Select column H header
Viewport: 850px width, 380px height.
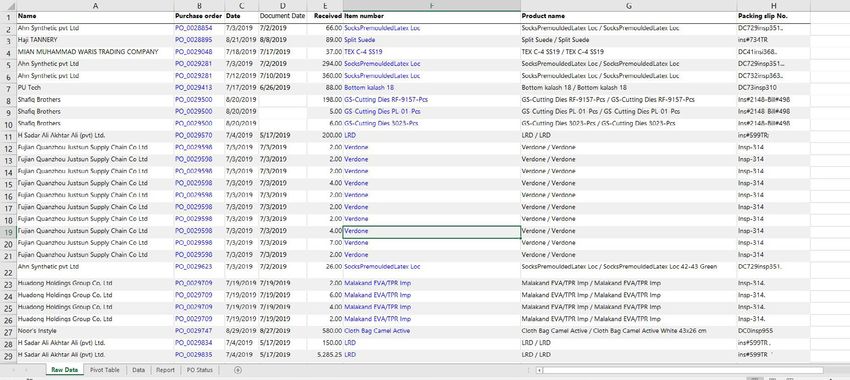click(x=774, y=5)
